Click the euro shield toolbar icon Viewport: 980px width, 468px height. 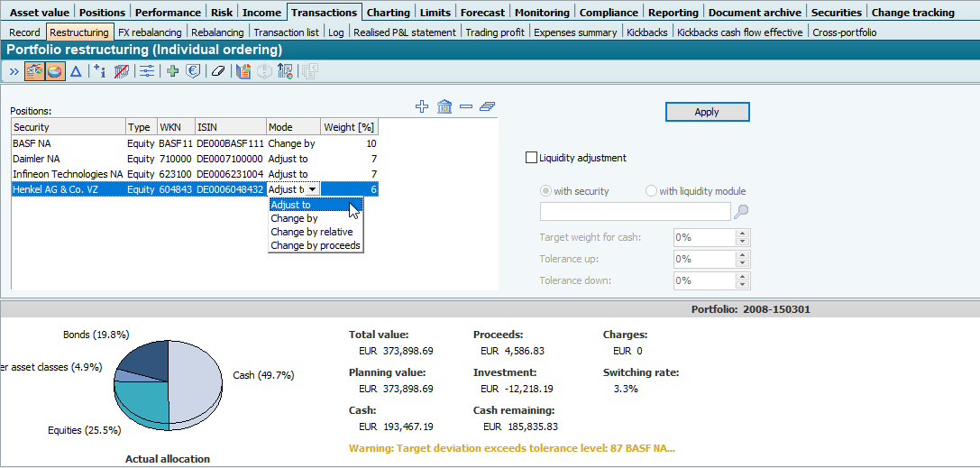pos(192,71)
